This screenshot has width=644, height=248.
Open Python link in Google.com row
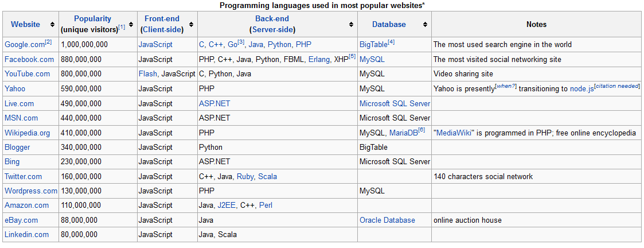[280, 44]
